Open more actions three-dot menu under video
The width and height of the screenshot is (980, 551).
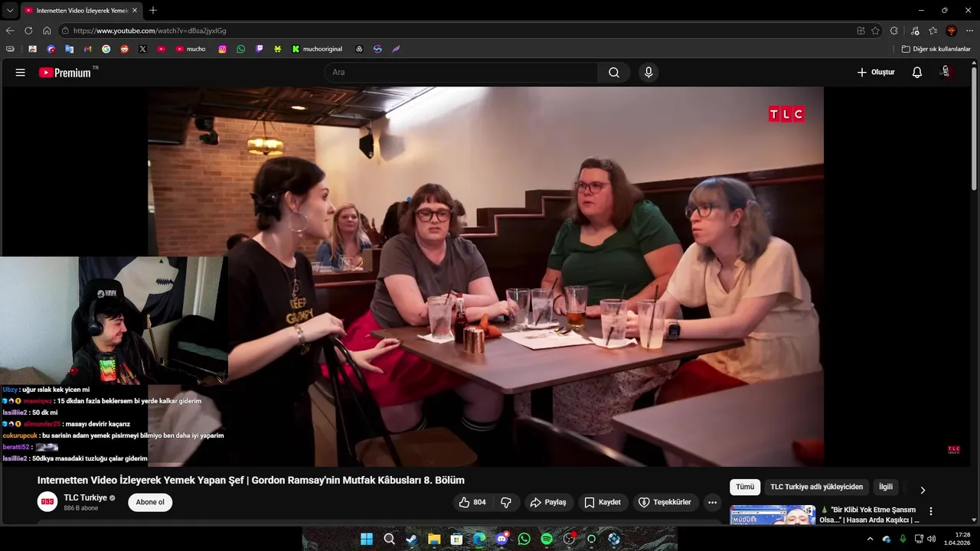tap(713, 503)
